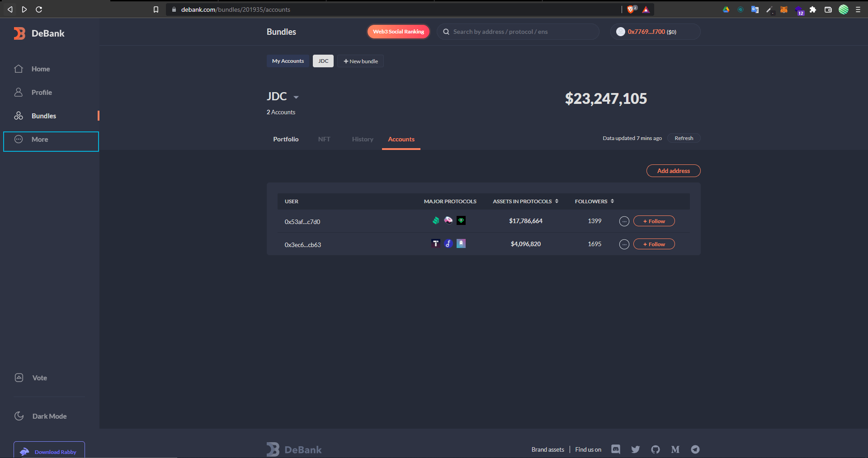Screen dimensions: 868x458
Task: Focus the address/protocol search field
Action: (x=520, y=32)
